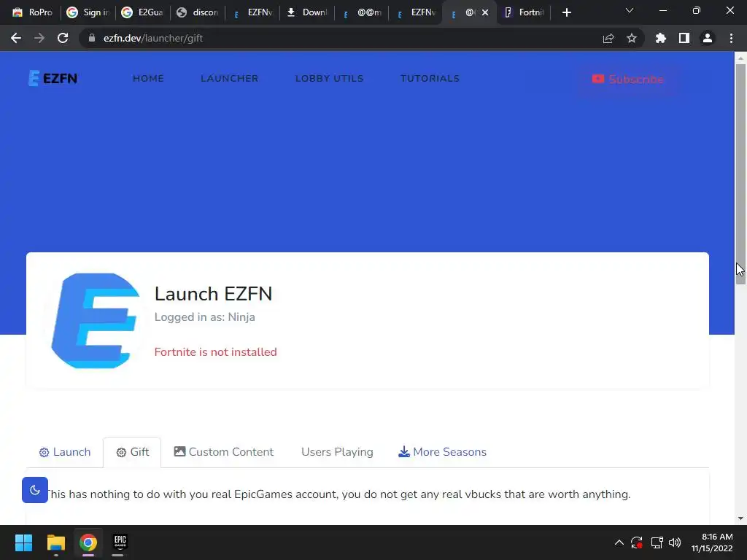View site info via the lock icon
The height and width of the screenshot is (560, 747).
coord(92,38)
